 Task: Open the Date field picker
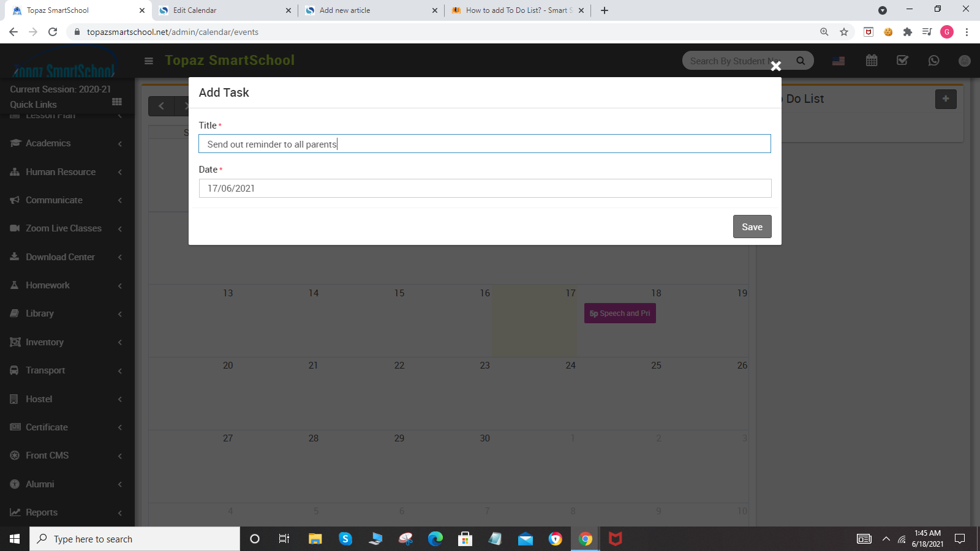tap(484, 189)
